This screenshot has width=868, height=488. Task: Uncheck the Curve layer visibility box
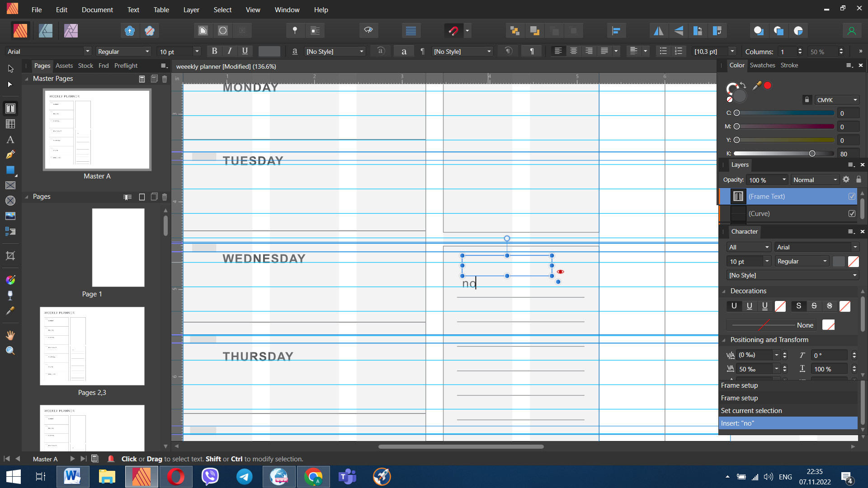coord(852,214)
